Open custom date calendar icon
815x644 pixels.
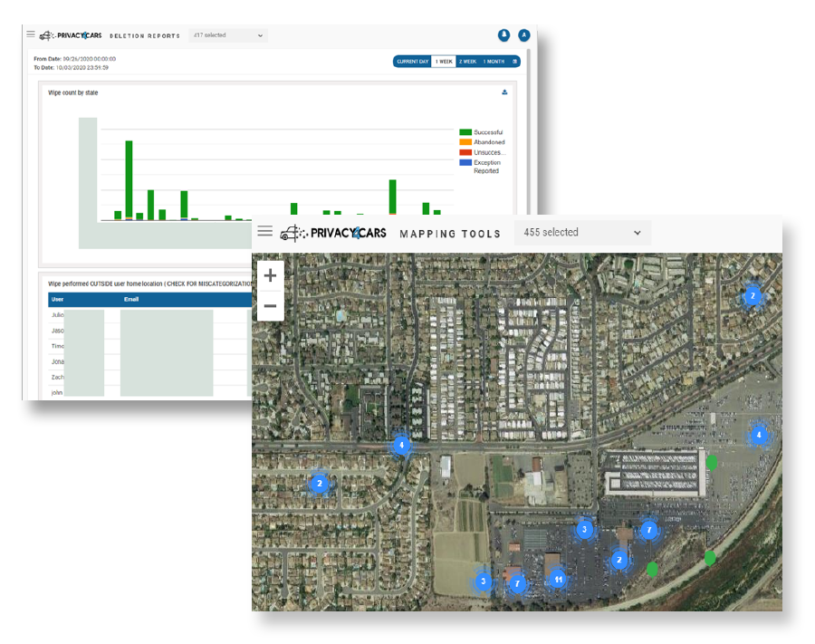point(514,62)
